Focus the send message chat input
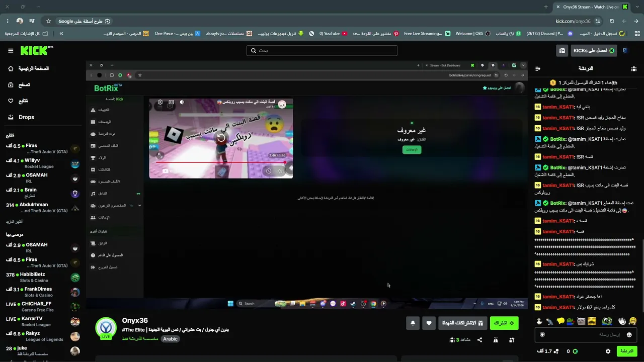This screenshot has width=644, height=362. tap(586, 334)
